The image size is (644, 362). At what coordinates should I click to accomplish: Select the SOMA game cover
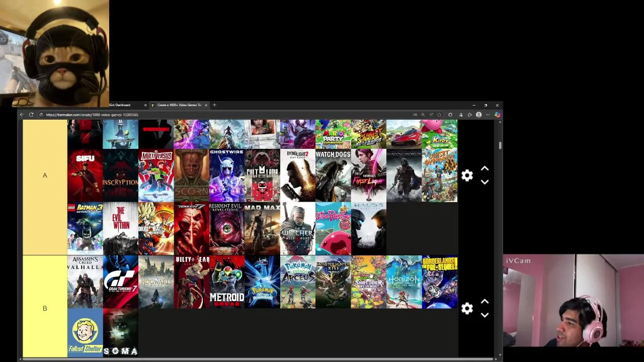(x=120, y=333)
